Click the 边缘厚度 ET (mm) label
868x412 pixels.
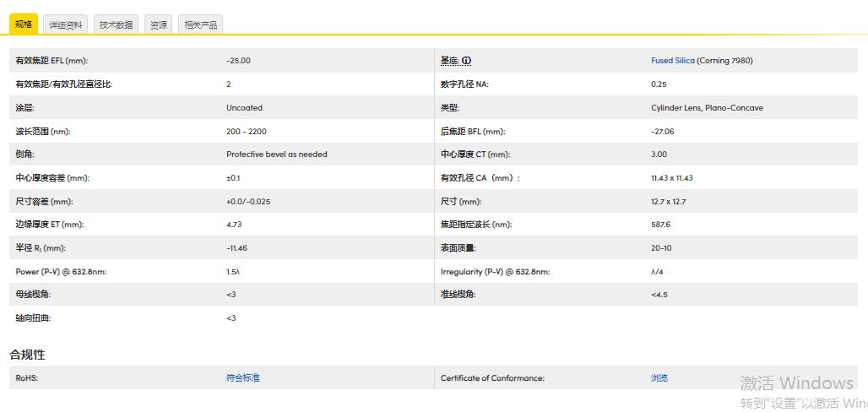point(50,225)
